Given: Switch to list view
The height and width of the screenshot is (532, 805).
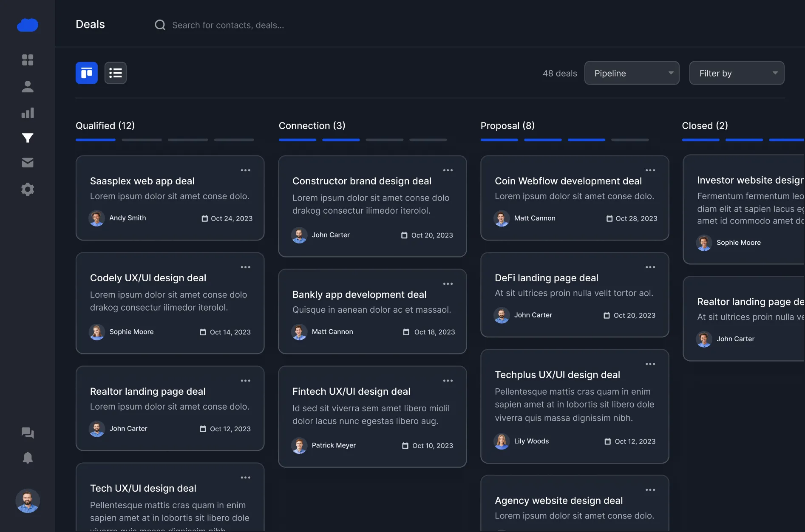Looking at the screenshot, I should (x=116, y=73).
